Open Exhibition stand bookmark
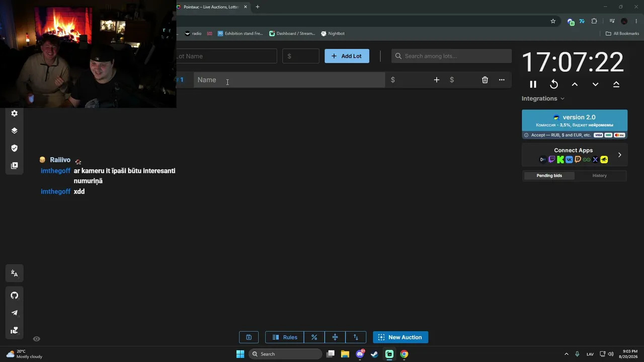 [x=240, y=34]
